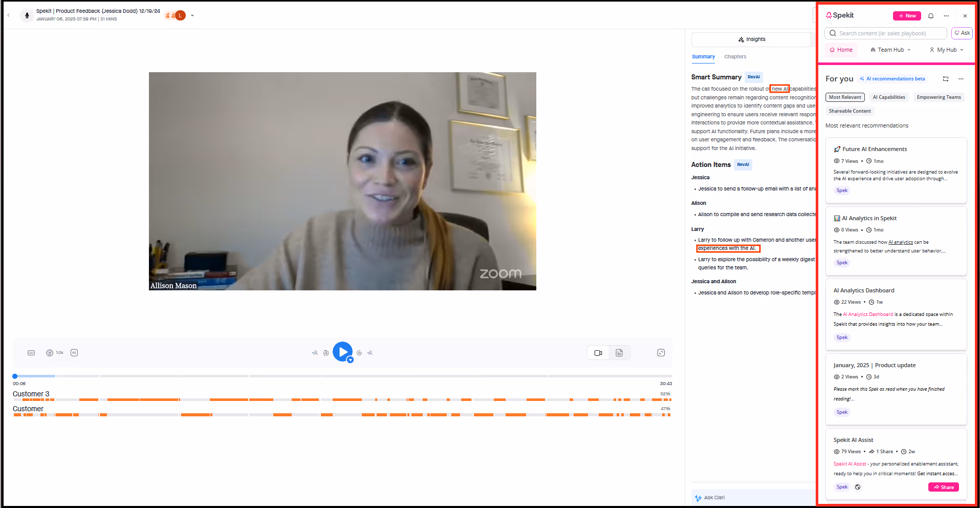Select the Summary tab

point(703,57)
